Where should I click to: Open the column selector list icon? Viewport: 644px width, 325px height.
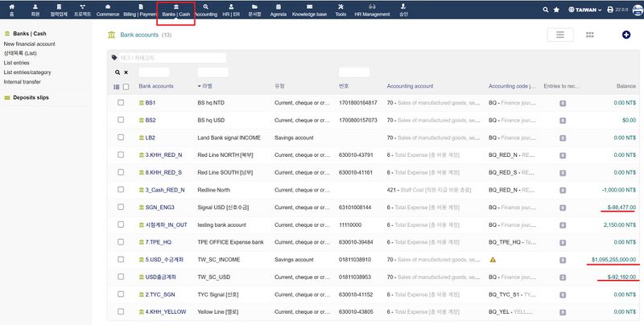click(x=116, y=86)
